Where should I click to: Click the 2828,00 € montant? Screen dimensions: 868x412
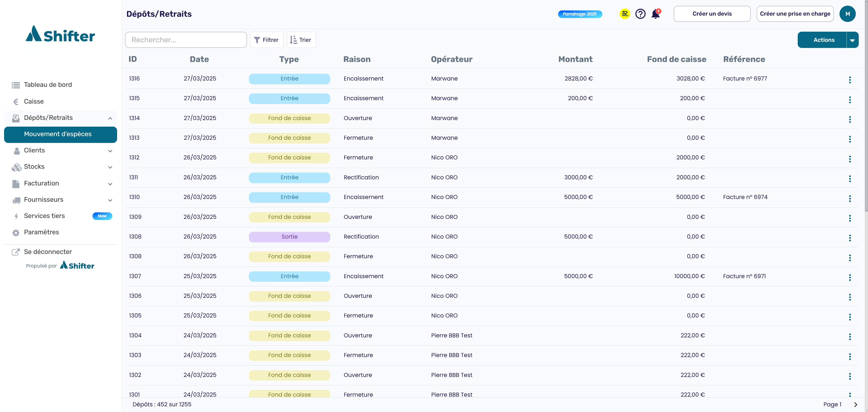click(x=579, y=78)
